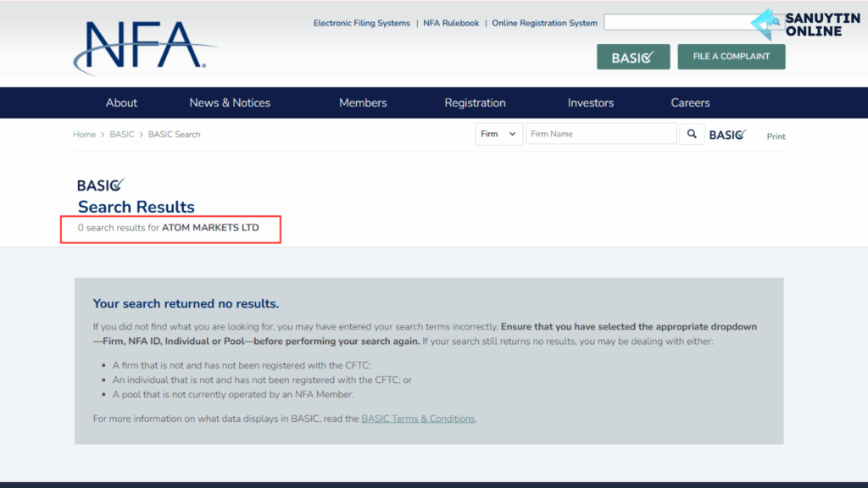Image resolution: width=868 pixels, height=488 pixels.
Task: Click the Search Results heading
Action: 136,207
